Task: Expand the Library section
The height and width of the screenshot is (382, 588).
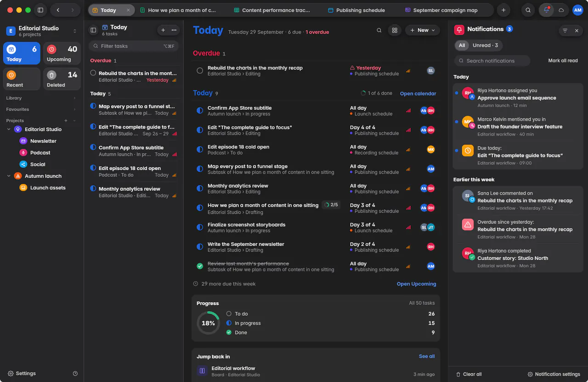Action: tap(42, 98)
